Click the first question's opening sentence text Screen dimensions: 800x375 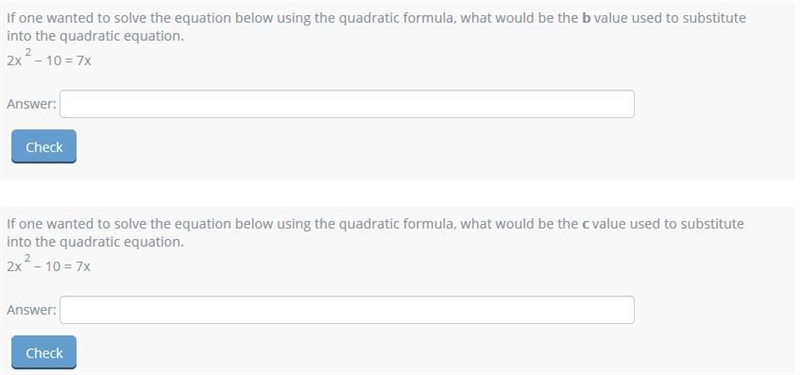pyautogui.click(x=376, y=18)
